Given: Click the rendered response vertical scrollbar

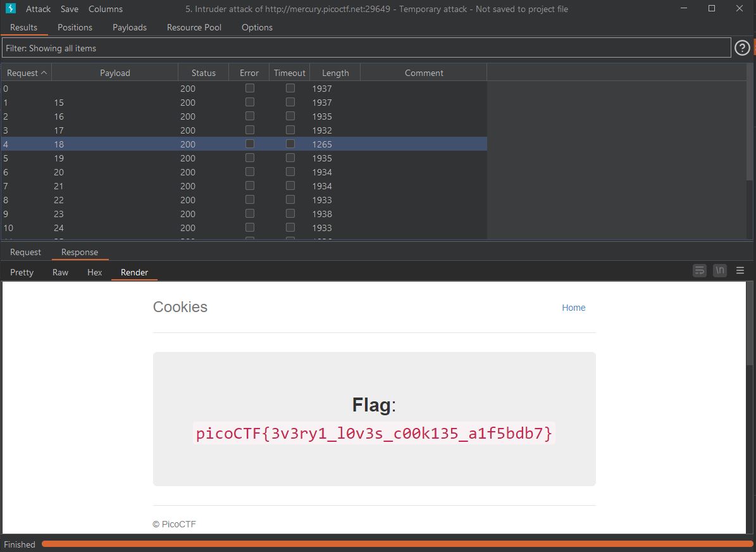Looking at the screenshot, I should click(x=749, y=324).
